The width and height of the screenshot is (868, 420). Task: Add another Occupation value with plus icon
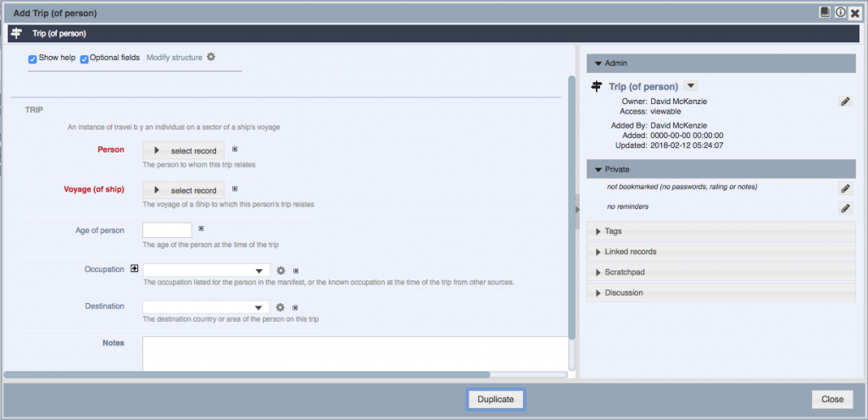tap(134, 268)
